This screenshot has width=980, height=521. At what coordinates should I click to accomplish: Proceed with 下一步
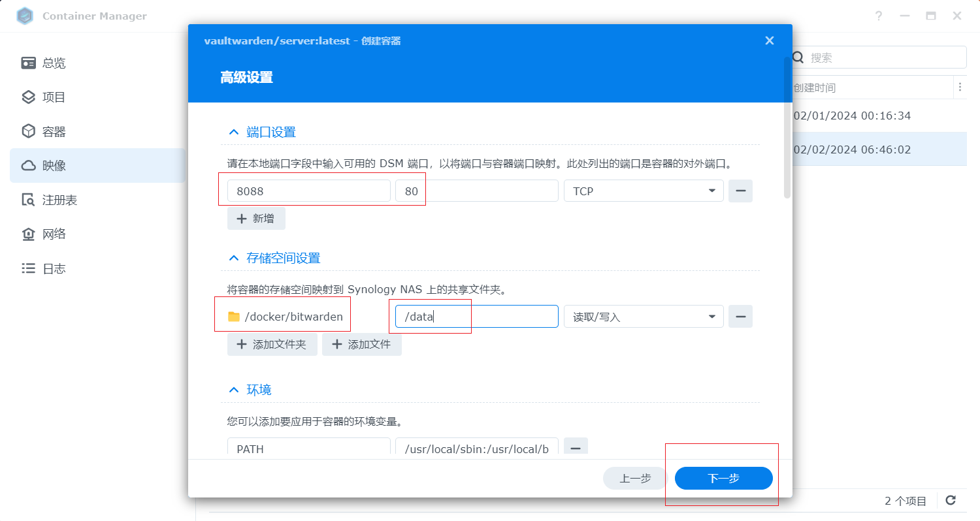pyautogui.click(x=724, y=479)
